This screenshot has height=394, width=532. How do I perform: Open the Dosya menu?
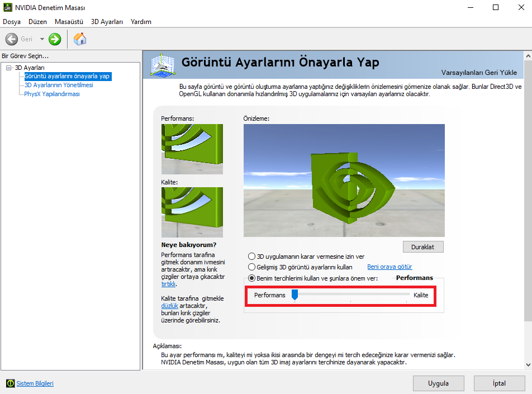pyautogui.click(x=12, y=22)
